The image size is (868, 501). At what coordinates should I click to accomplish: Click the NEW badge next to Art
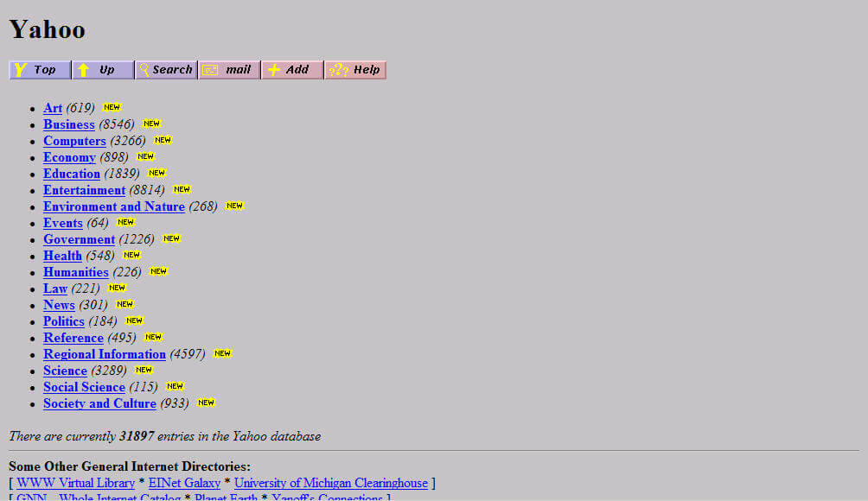pos(112,107)
